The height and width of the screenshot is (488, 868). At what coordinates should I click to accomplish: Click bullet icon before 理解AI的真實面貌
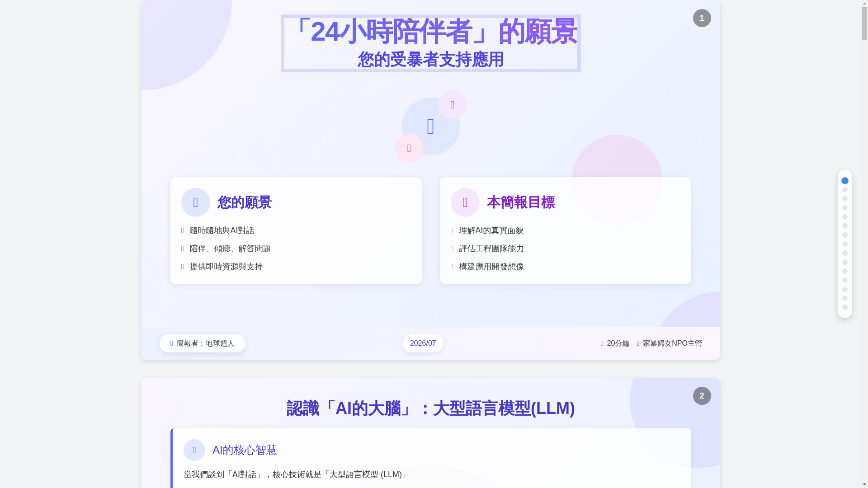coord(452,230)
